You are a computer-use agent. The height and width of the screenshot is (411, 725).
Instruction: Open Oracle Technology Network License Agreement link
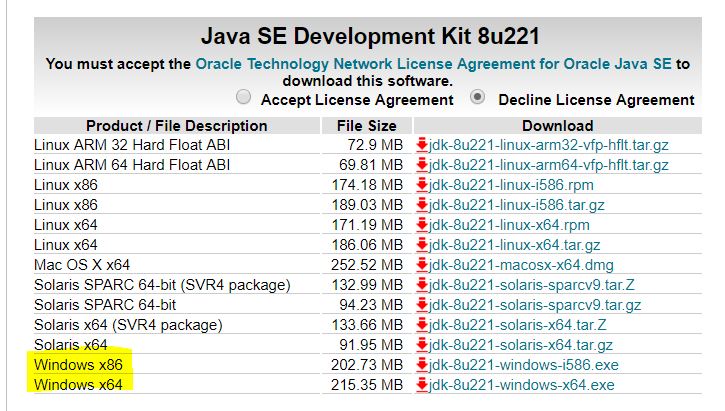pos(433,64)
